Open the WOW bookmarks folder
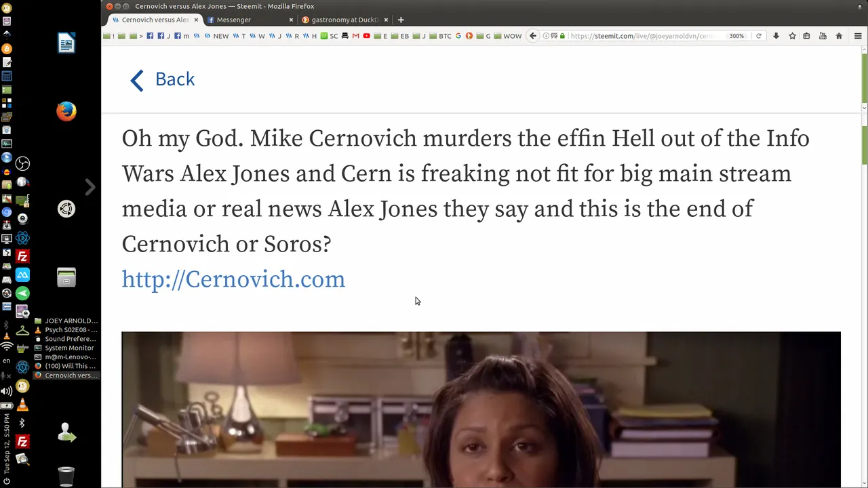 [x=507, y=36]
